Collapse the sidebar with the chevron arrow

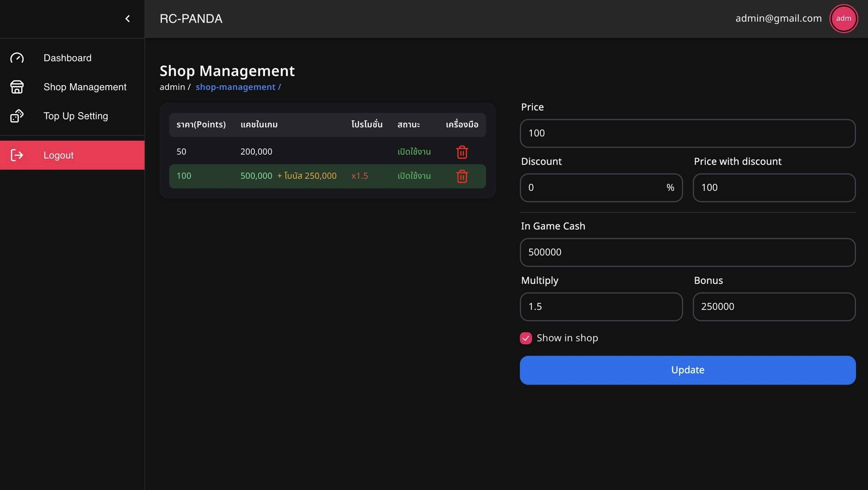pos(128,19)
